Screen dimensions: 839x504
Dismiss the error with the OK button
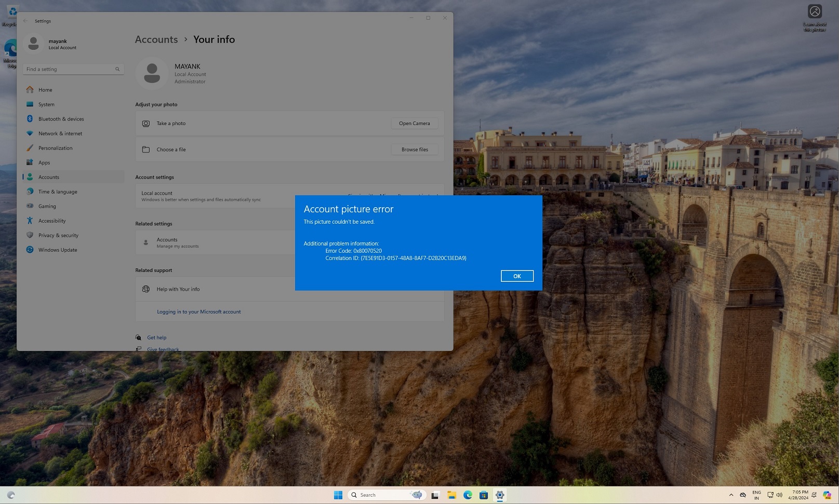517,276
